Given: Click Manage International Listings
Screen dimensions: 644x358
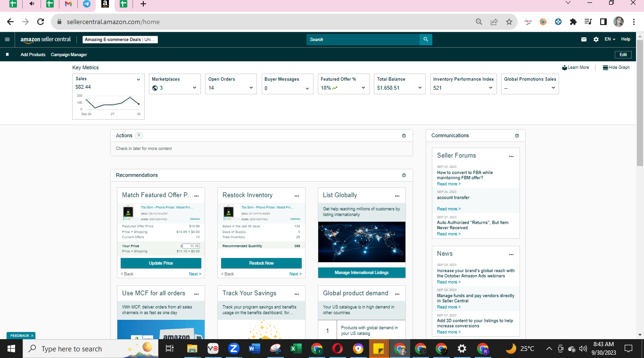Looking at the screenshot, I should (362, 273).
